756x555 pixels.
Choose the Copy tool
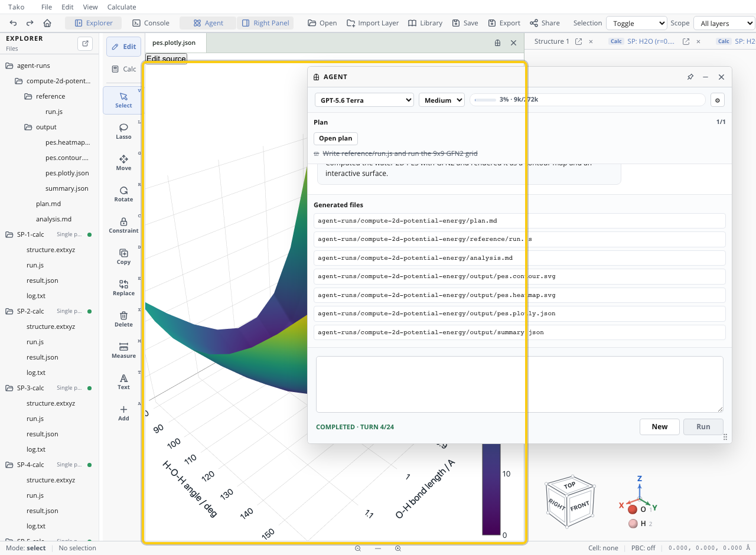coord(123,256)
